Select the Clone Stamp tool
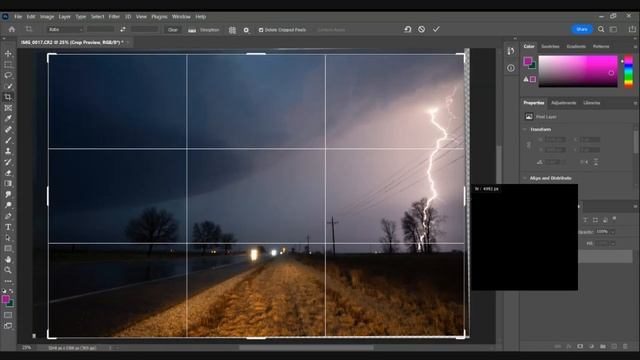This screenshot has height=360, width=640. [x=8, y=151]
